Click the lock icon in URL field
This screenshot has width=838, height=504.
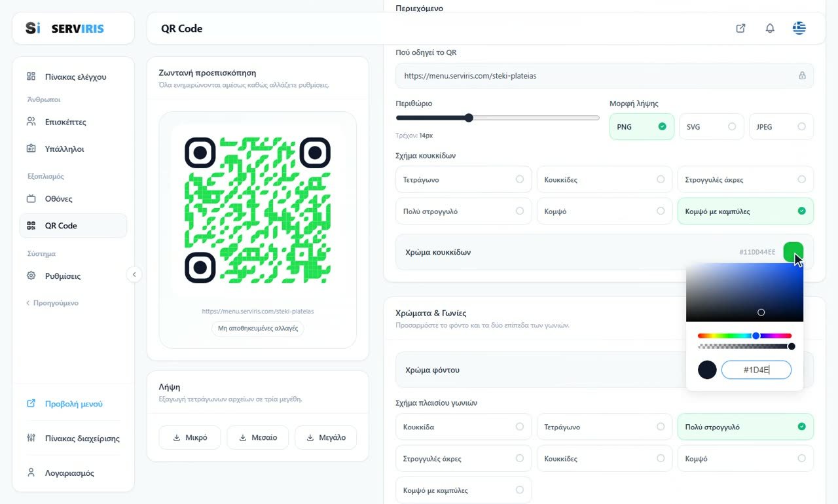802,75
